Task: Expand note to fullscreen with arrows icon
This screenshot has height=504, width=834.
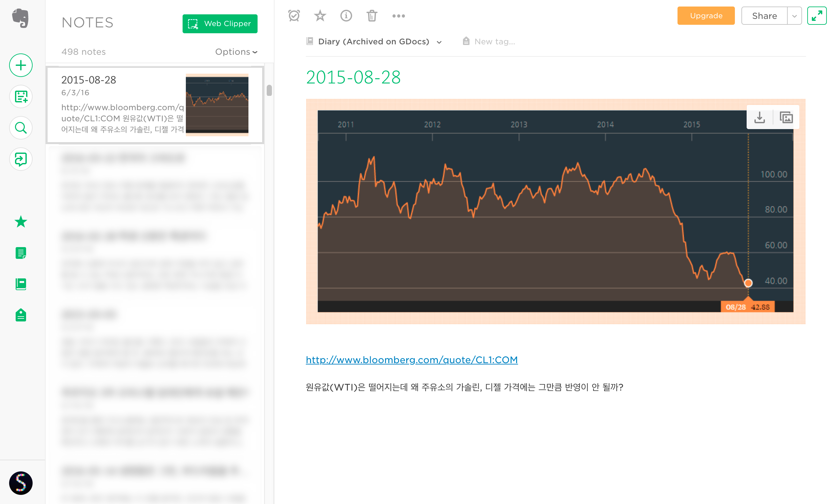Action: [x=817, y=16]
